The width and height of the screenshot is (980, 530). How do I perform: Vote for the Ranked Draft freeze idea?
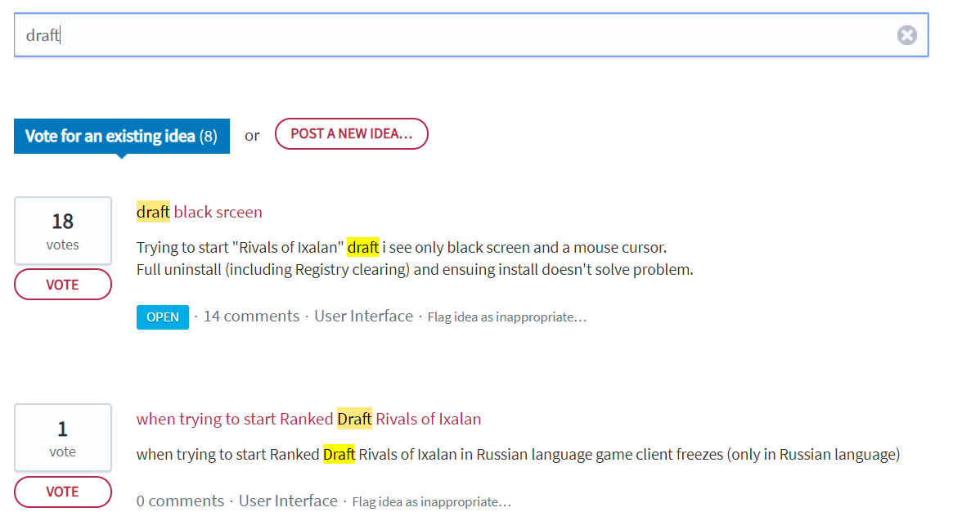pos(63,492)
